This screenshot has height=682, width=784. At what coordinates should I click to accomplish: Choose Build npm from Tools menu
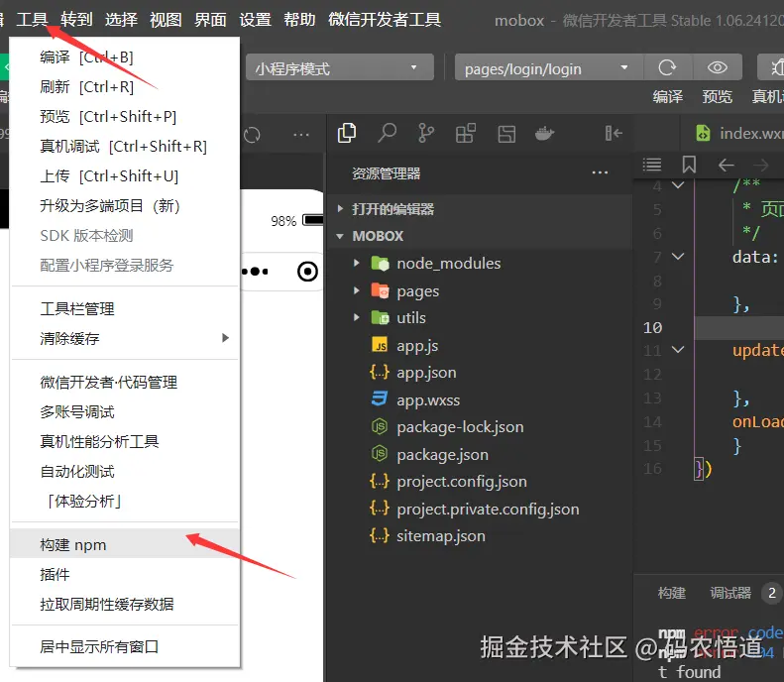[x=125, y=544]
